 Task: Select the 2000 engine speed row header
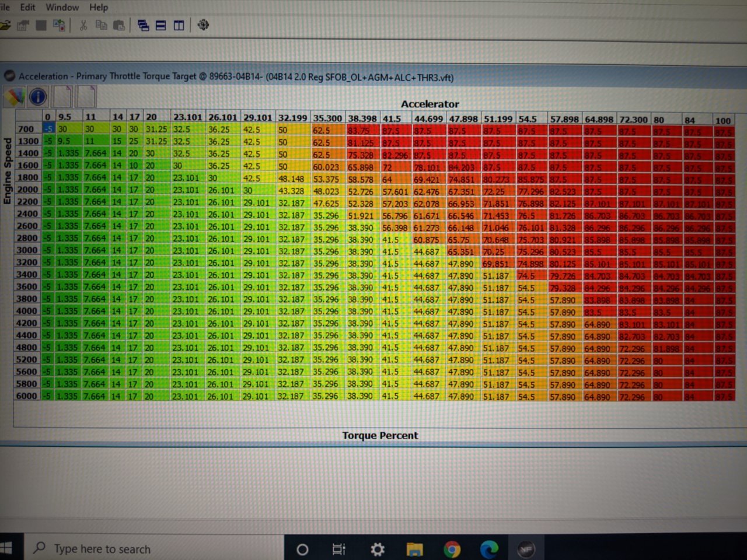coord(28,190)
